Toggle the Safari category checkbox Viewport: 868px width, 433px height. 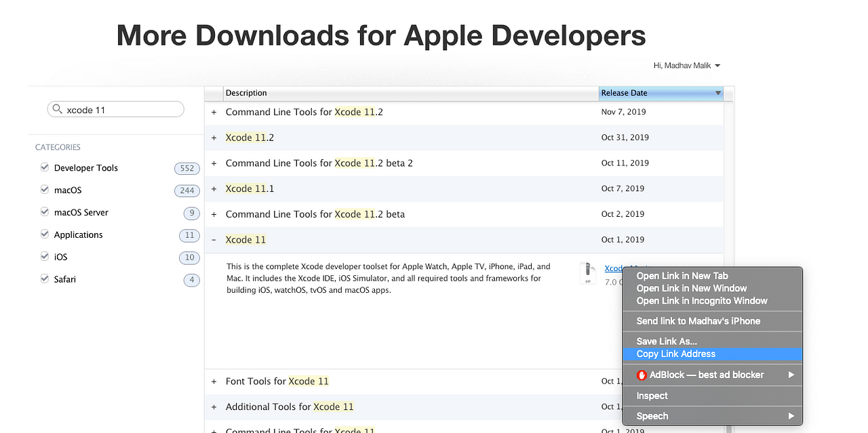coord(45,279)
